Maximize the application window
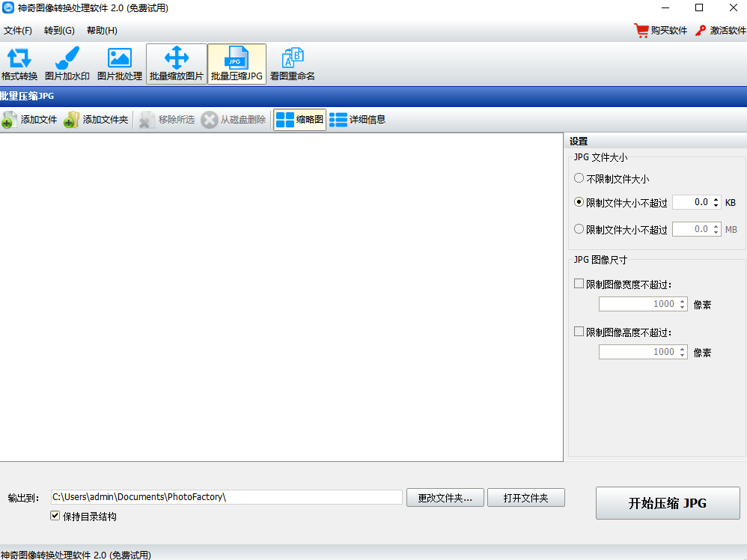 [x=699, y=7]
